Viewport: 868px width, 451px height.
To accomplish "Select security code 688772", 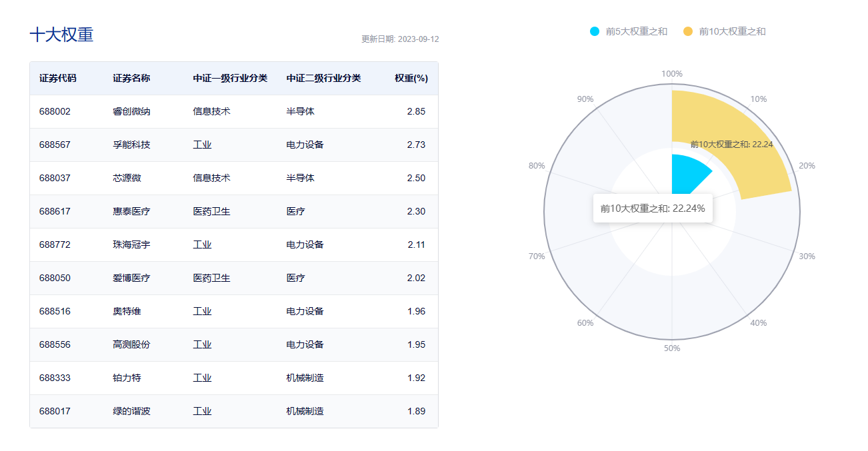I will point(55,244).
